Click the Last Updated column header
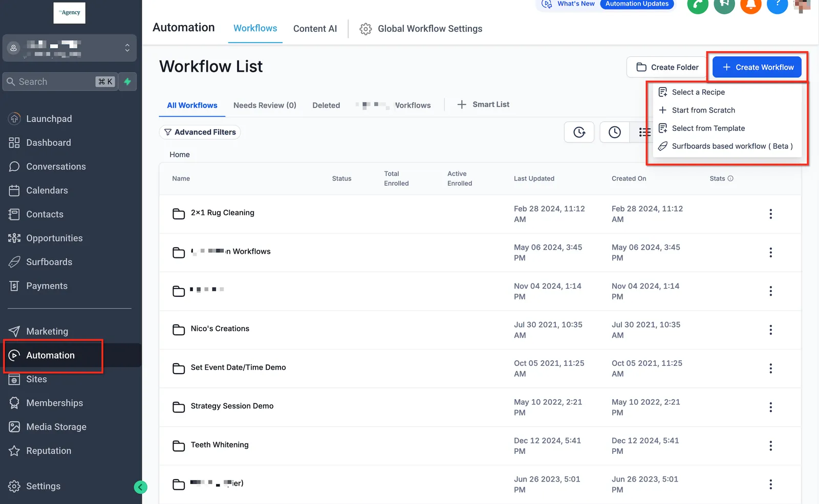 click(x=534, y=179)
